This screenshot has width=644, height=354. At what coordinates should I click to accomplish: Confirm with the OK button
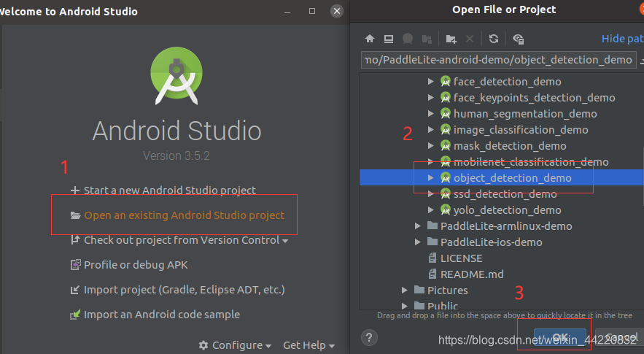point(560,336)
